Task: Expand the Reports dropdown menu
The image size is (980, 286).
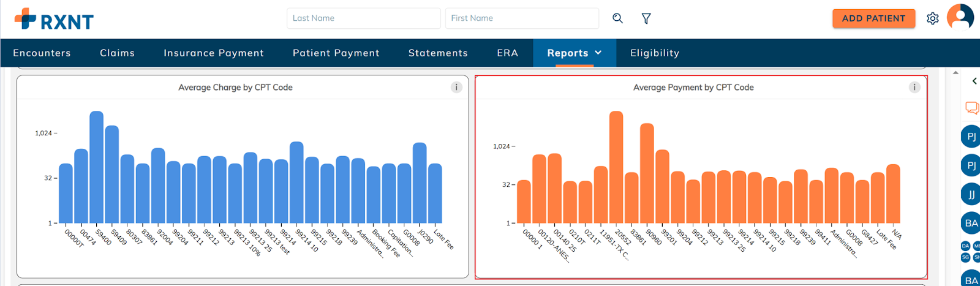Action: click(574, 53)
